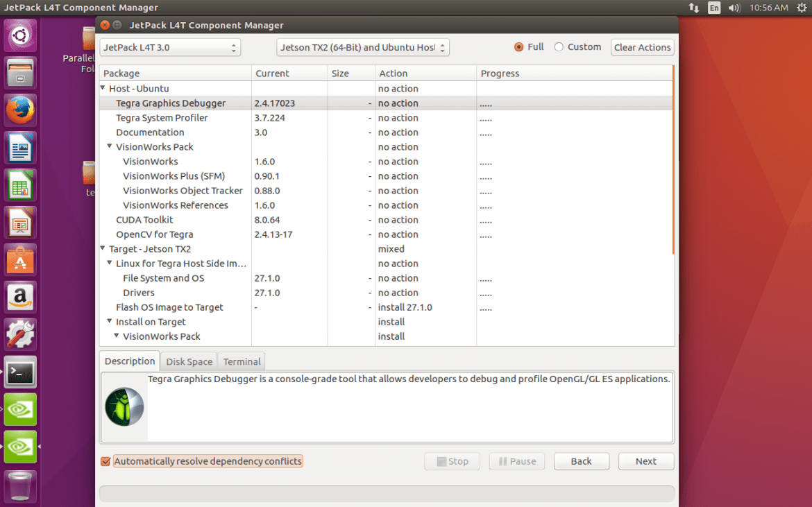Open the Jetson TX2 device selection dropdown
The width and height of the screenshot is (812, 507).
click(362, 47)
